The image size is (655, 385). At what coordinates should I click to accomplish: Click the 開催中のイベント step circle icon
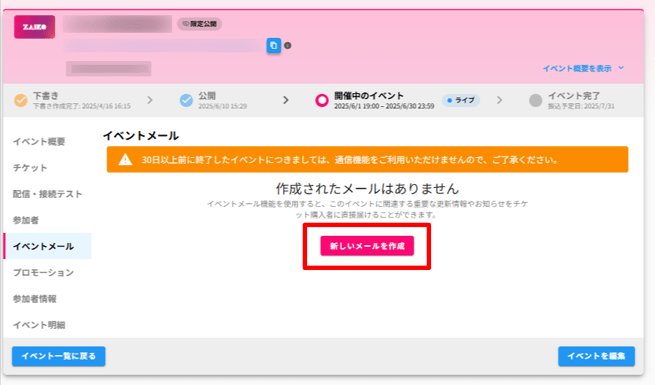322,100
